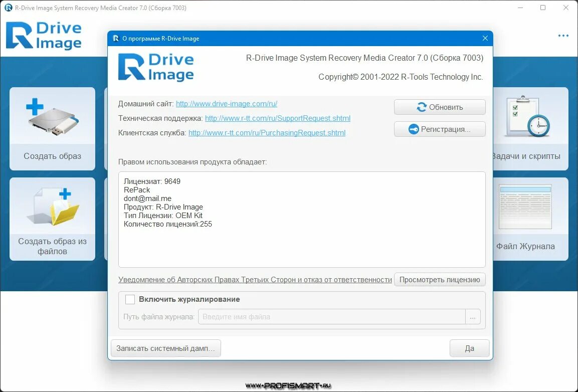Open the PurchasingRequest.shtml customer service link
Viewport: 578px width, 392px height.
coord(267,133)
